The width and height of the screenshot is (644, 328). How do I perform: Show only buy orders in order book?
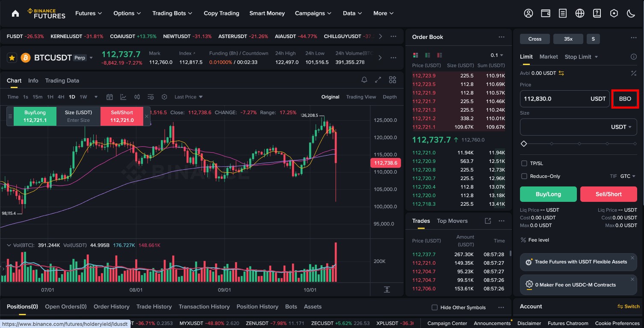point(428,55)
